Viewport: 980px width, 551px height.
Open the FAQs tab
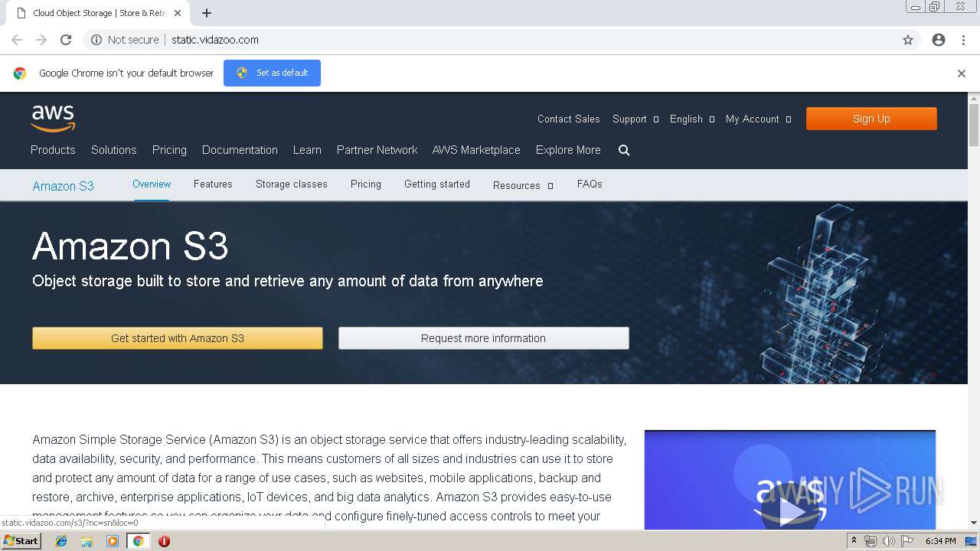pyautogui.click(x=590, y=184)
